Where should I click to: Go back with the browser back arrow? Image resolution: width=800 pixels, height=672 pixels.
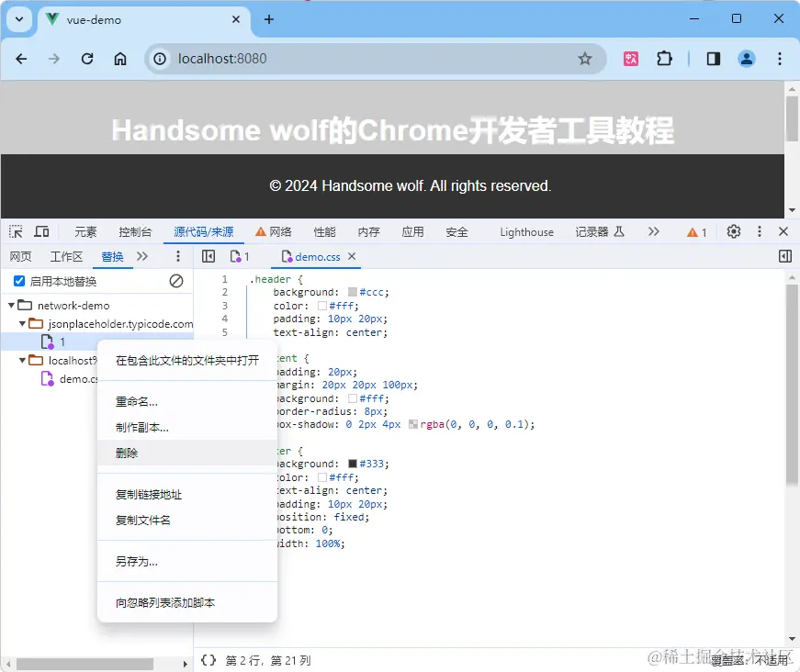[x=21, y=59]
